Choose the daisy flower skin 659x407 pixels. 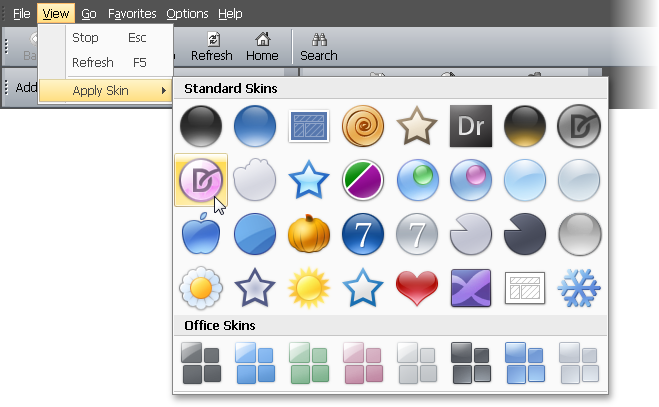coord(201,288)
